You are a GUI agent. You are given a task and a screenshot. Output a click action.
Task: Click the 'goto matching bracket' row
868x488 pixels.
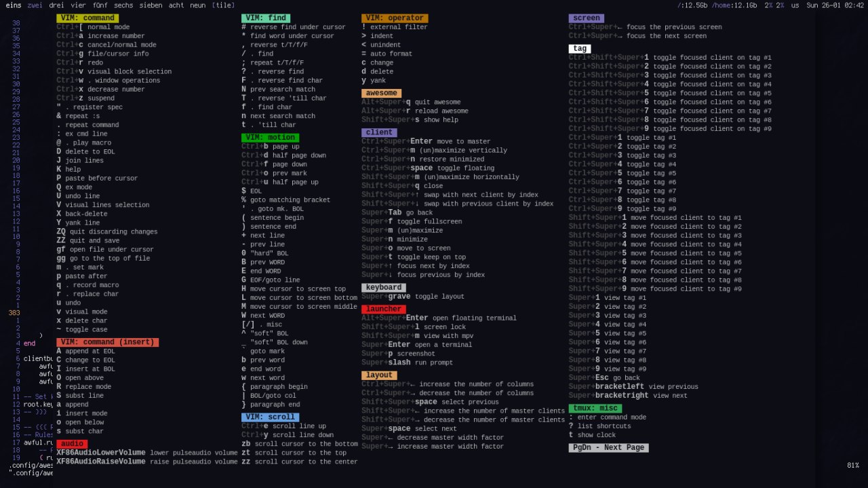[x=285, y=200]
